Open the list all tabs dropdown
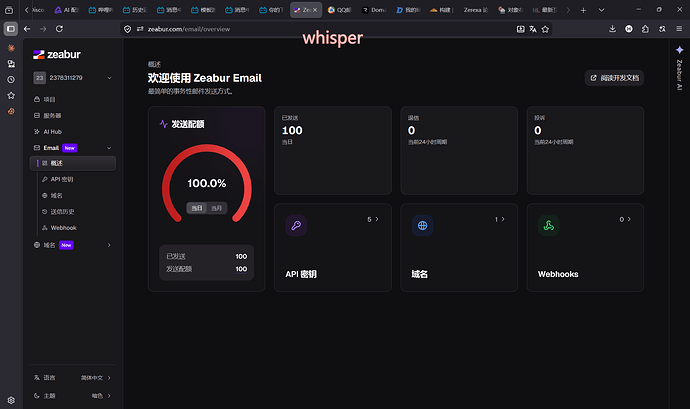 click(602, 10)
